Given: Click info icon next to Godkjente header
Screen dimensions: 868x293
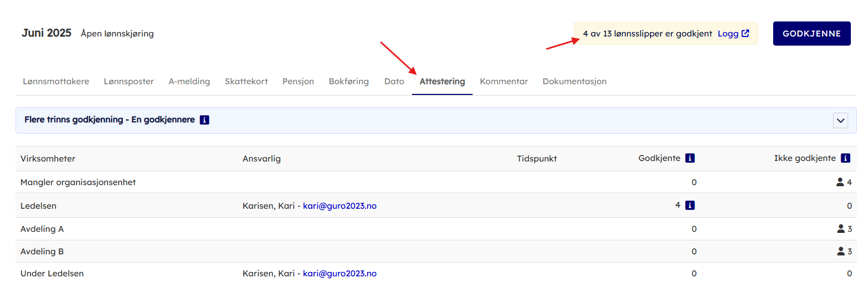Looking at the screenshot, I should (690, 158).
